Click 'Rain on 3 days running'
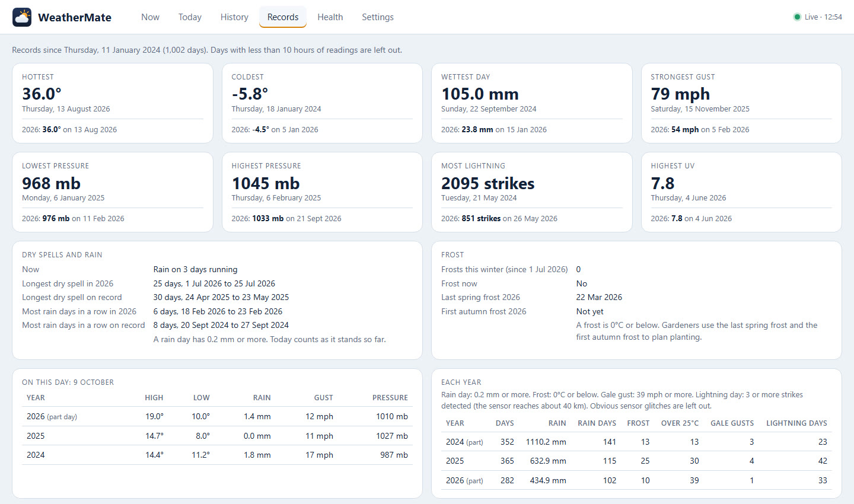 195,269
